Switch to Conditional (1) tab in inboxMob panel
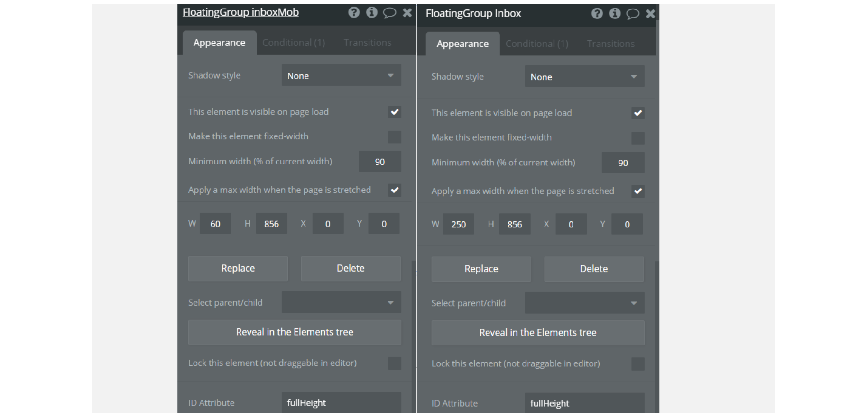 click(294, 43)
